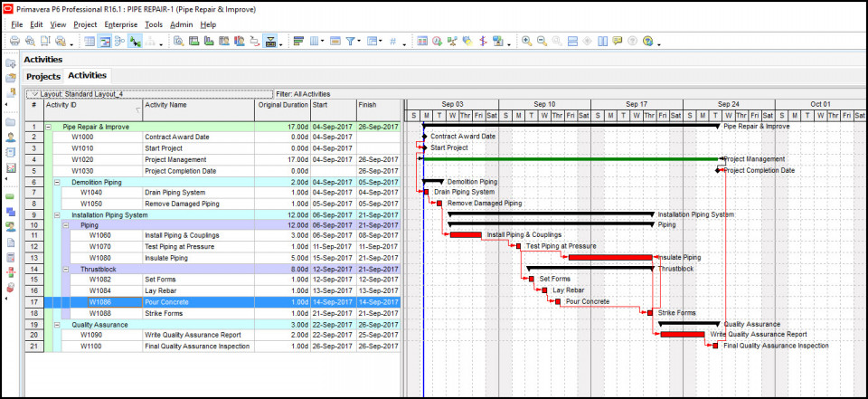The width and height of the screenshot is (868, 399).
Task: Toggle the Gantt Chart view button
Action: [105, 42]
